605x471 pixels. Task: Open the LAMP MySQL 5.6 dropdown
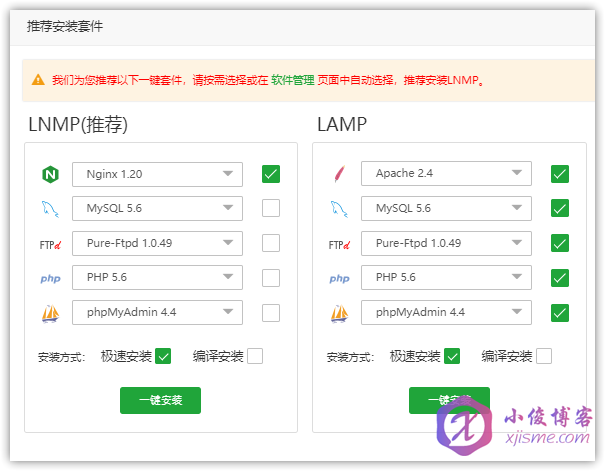pos(446,209)
